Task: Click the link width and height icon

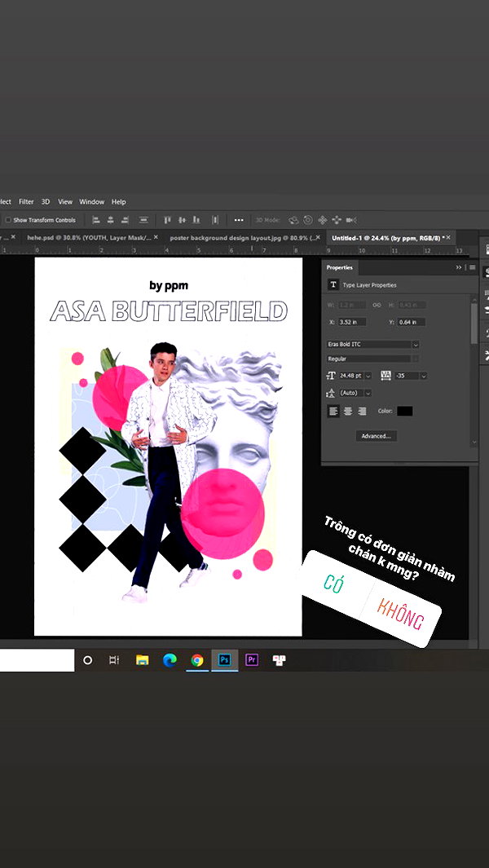Action: tap(377, 305)
